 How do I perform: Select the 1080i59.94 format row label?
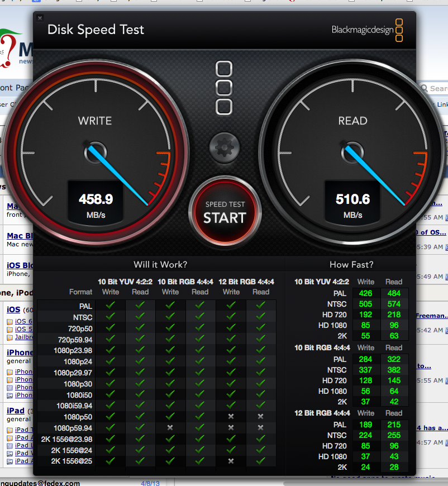[74, 406]
